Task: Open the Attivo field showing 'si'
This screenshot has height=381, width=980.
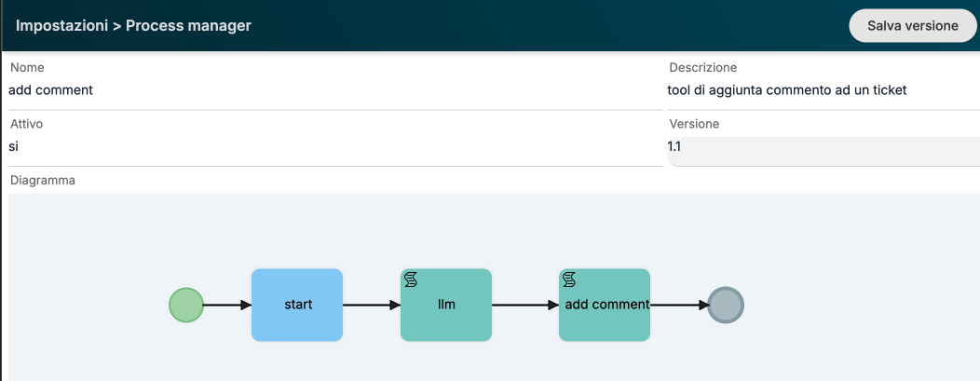Action: (335, 147)
